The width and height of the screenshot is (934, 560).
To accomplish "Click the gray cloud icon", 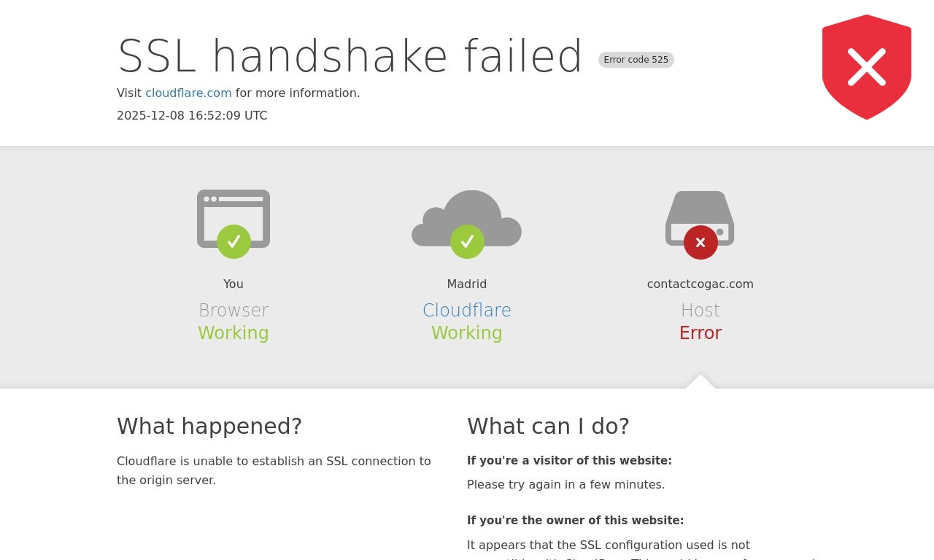I will coord(467,219).
